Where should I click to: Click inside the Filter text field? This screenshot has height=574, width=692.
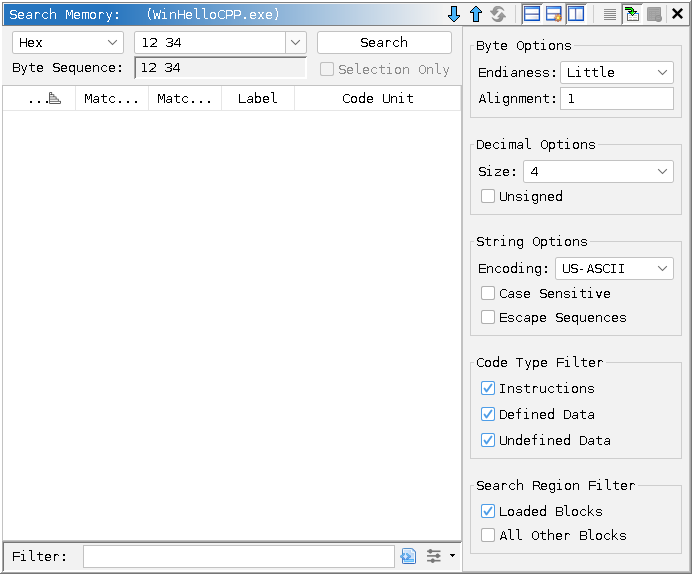(x=238, y=556)
